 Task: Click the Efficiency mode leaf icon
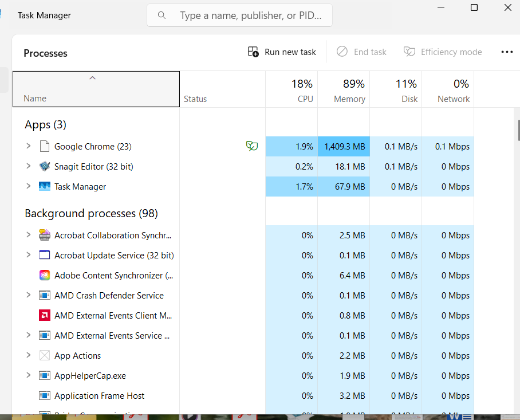(x=409, y=52)
